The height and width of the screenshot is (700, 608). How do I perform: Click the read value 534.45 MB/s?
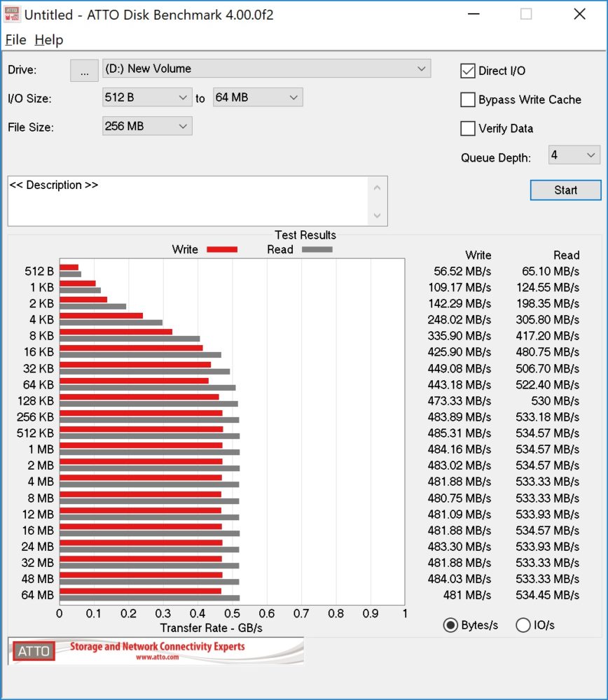coord(548,595)
